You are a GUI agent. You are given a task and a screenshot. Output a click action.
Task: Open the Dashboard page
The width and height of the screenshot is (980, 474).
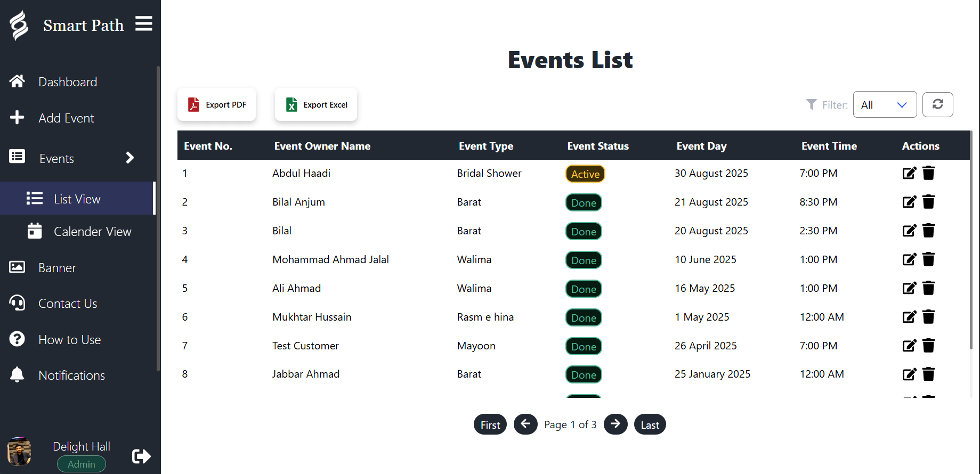click(68, 82)
